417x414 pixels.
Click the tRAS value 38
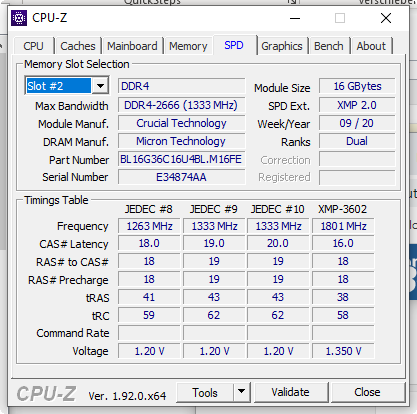point(343,297)
